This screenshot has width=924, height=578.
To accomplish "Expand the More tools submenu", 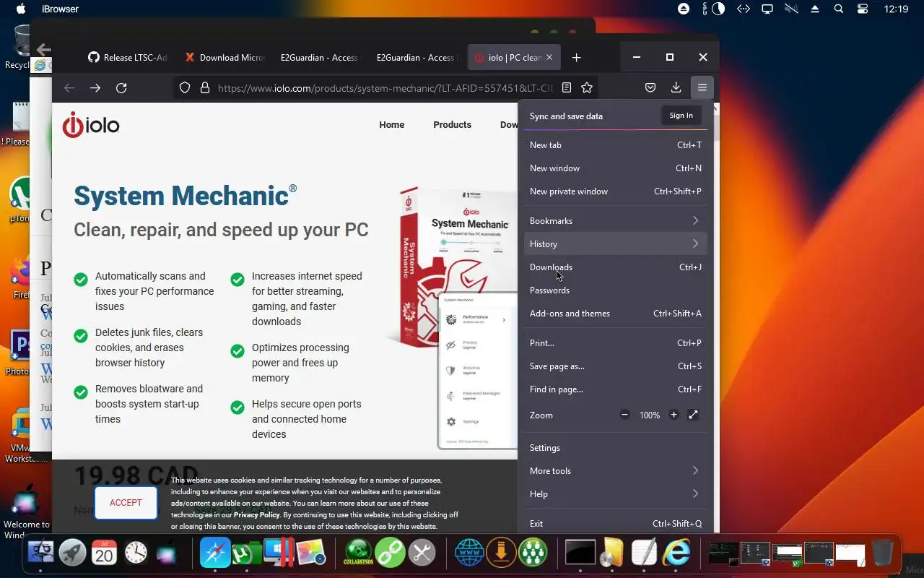I will [615, 471].
